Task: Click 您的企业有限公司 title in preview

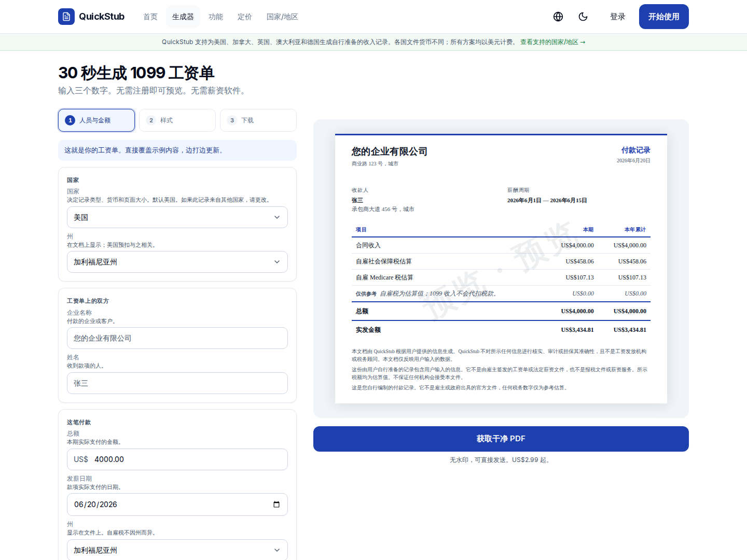Action: (x=390, y=151)
